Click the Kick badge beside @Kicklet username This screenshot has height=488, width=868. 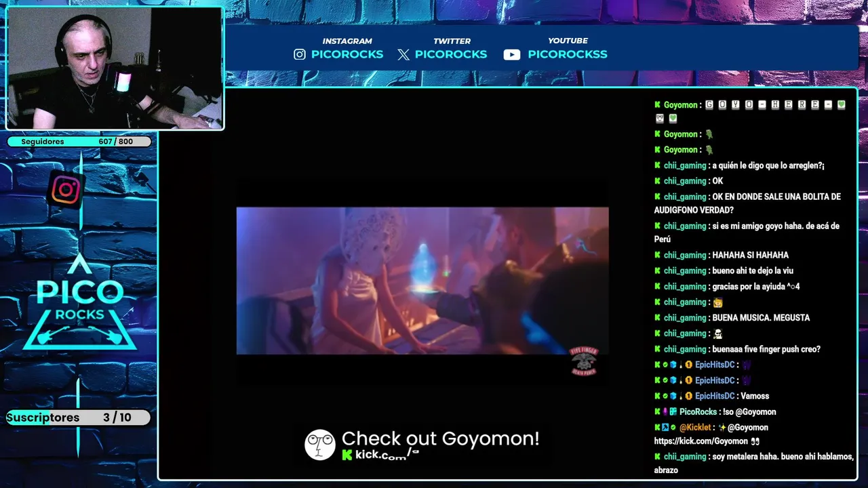pos(657,427)
